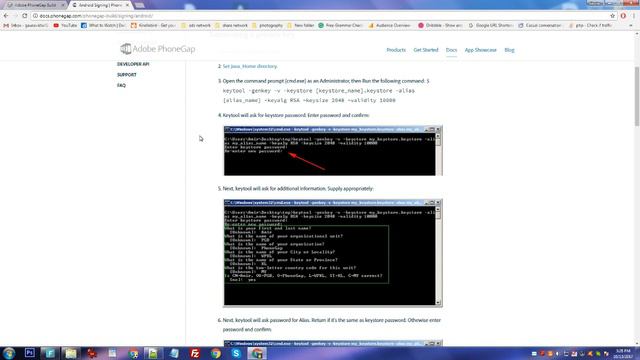Viewport: 640px width, 360px height.
Task: Open FileZilla from the taskbar
Action: [x=195, y=353]
